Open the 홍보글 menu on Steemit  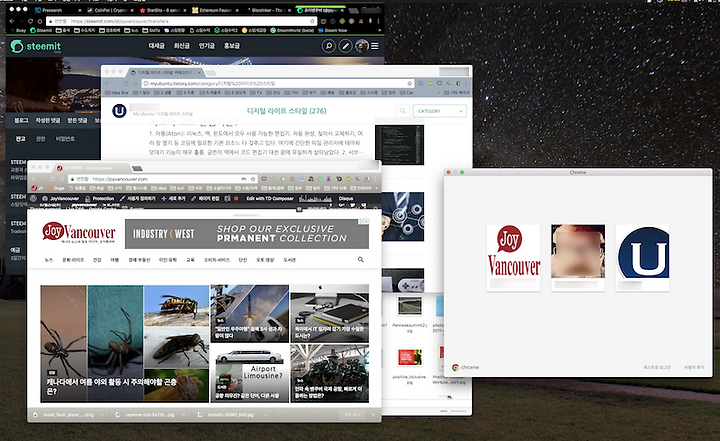point(232,46)
